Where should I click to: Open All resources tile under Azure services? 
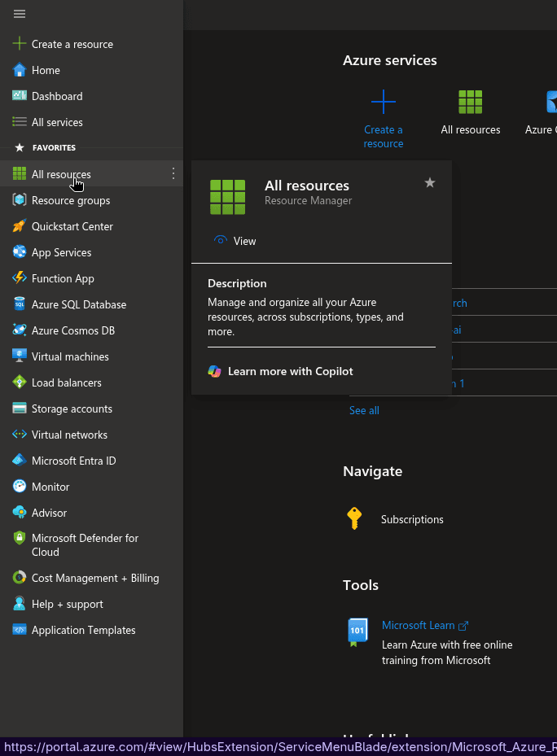pos(470,112)
